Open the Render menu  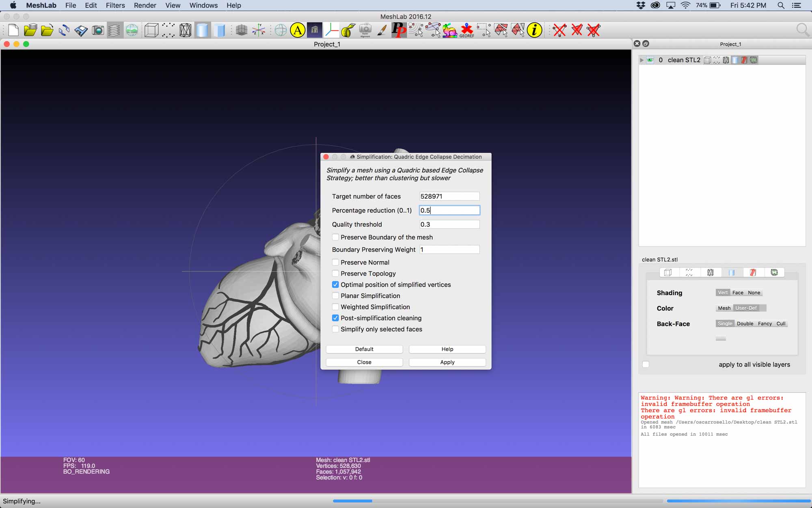145,5
